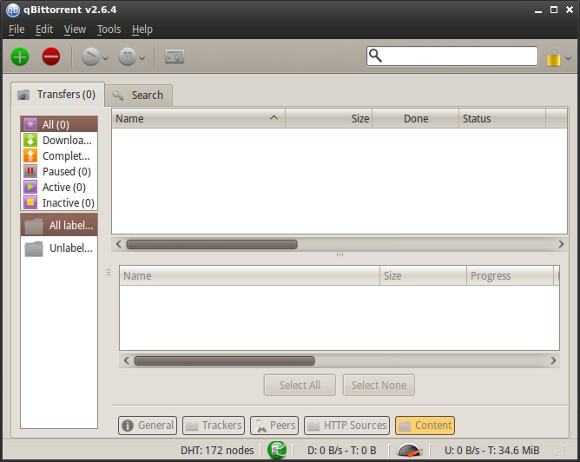580x462 pixels.
Task: Click content list scroll right arrow
Action: [x=553, y=361]
